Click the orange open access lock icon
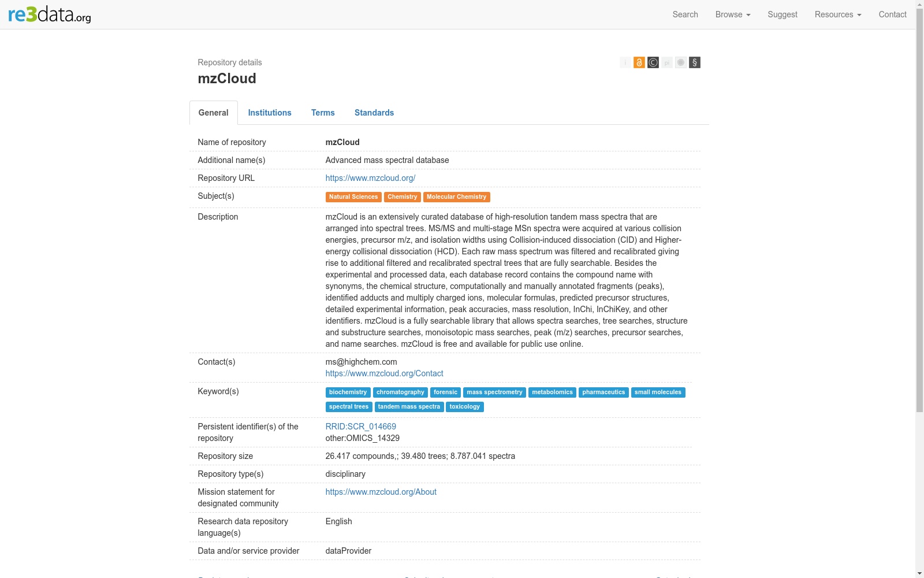 click(639, 62)
